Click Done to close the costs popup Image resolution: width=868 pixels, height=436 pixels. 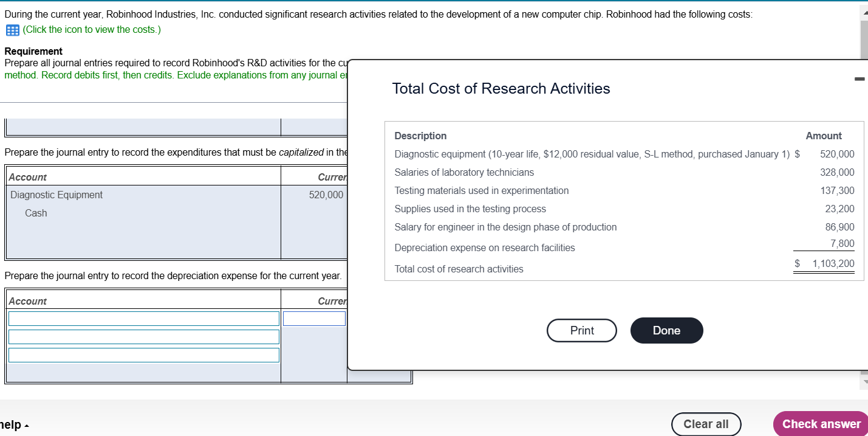666,330
